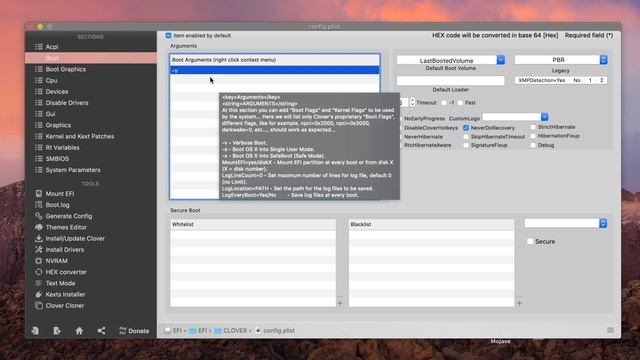
Task: Enable the HibernationFixup checkbox
Action: coord(533,136)
